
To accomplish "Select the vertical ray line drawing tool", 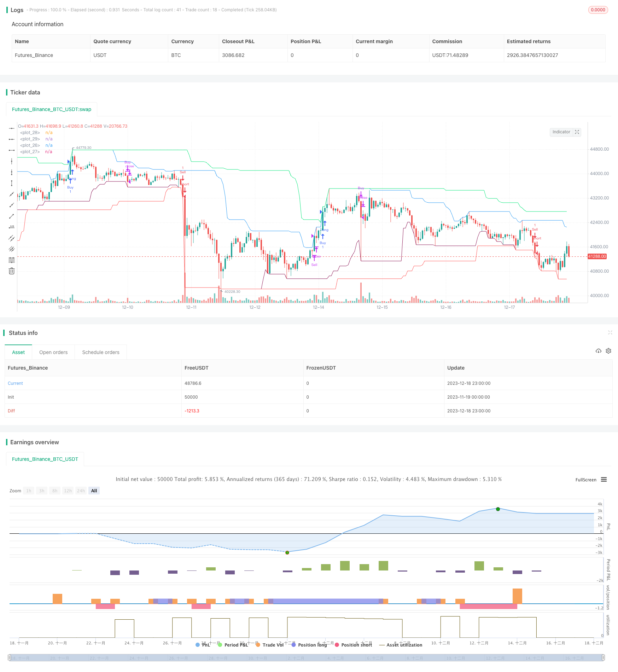I will 12,172.
